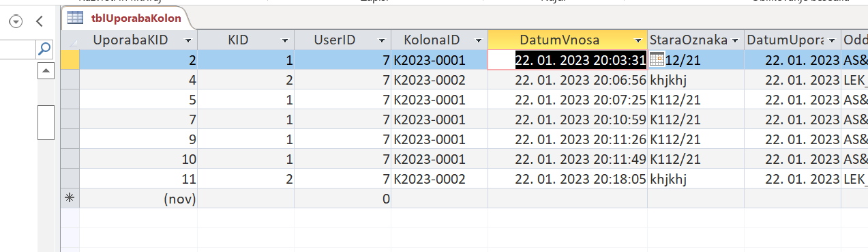Open KID column filter dropdown
Image resolution: width=868 pixels, height=252 pixels.
coord(284,40)
